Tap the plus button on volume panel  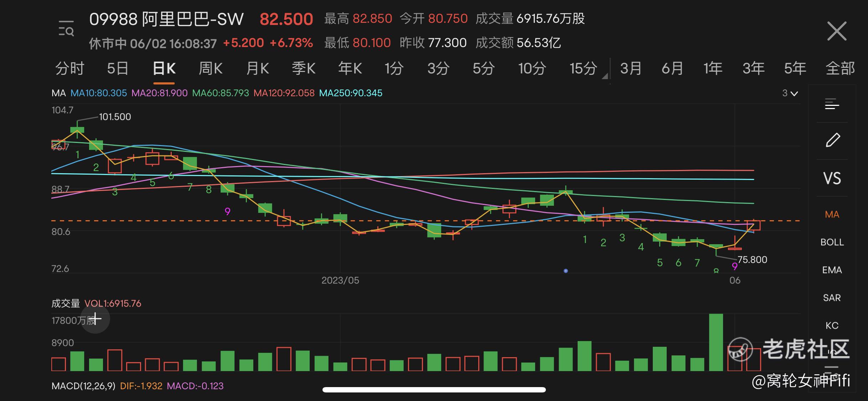click(x=95, y=319)
